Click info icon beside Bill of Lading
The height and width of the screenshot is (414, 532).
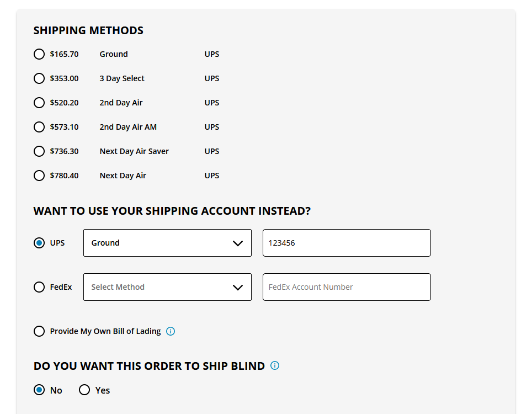click(171, 331)
